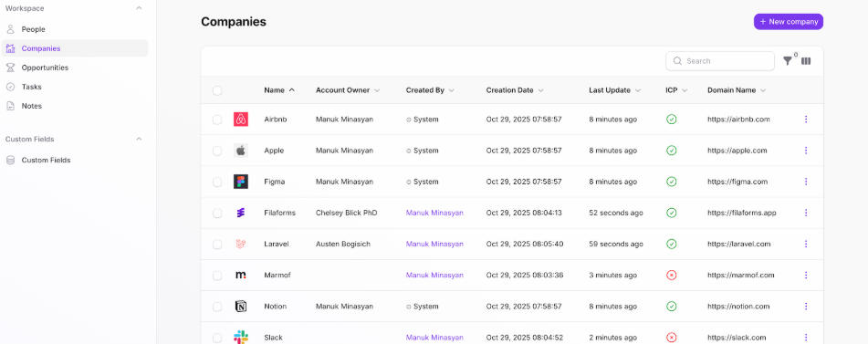
Task: Sort by ICP column header
Action: click(x=676, y=90)
